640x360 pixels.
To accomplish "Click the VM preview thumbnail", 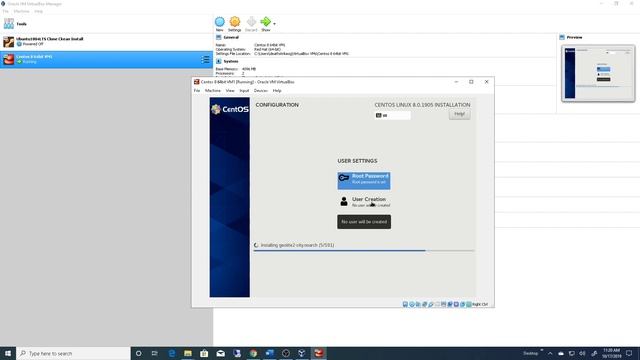I will 598,73.
